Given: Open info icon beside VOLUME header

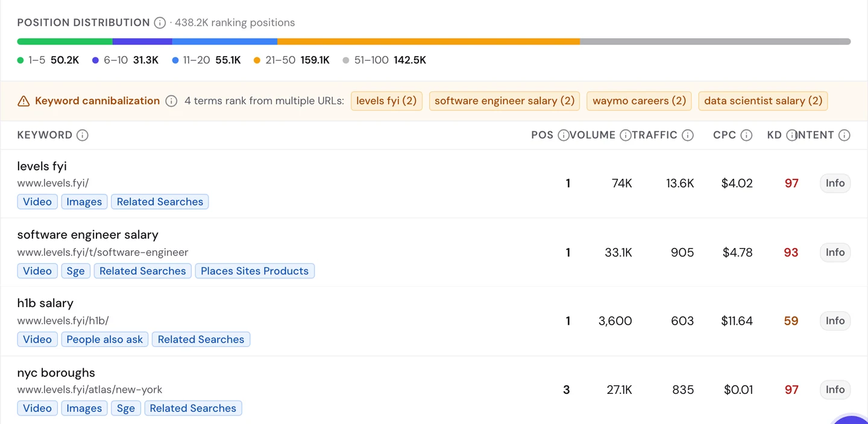Looking at the screenshot, I should [626, 136].
